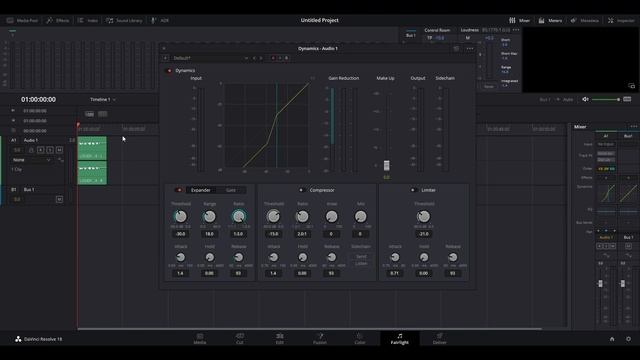This screenshot has height=360, width=640.
Task: Click Compressor threshold value field -15.0
Action: 273,234
